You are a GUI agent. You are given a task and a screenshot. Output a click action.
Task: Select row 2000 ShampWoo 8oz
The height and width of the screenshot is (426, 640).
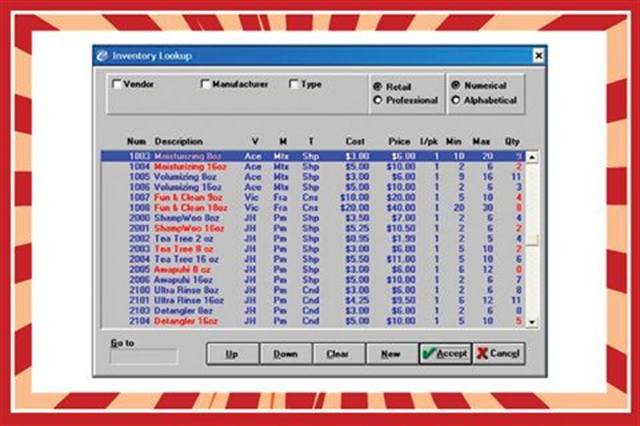[313, 218]
